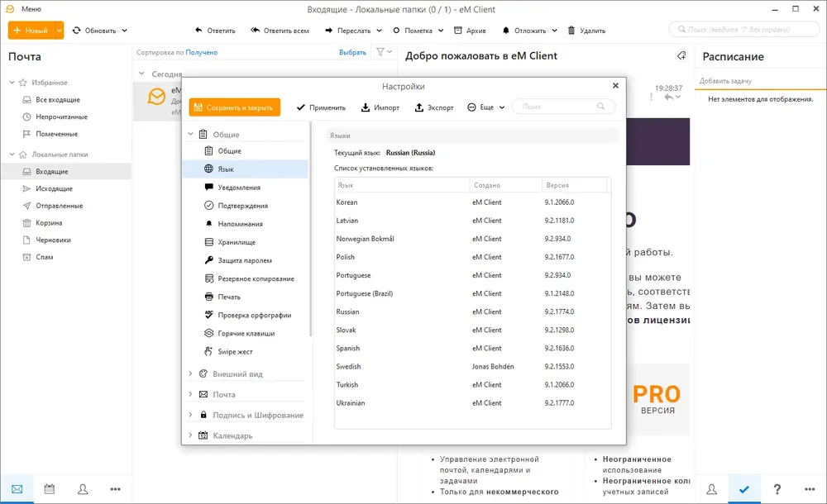Select the Язык language settings item
827x504 pixels.
click(x=246, y=169)
